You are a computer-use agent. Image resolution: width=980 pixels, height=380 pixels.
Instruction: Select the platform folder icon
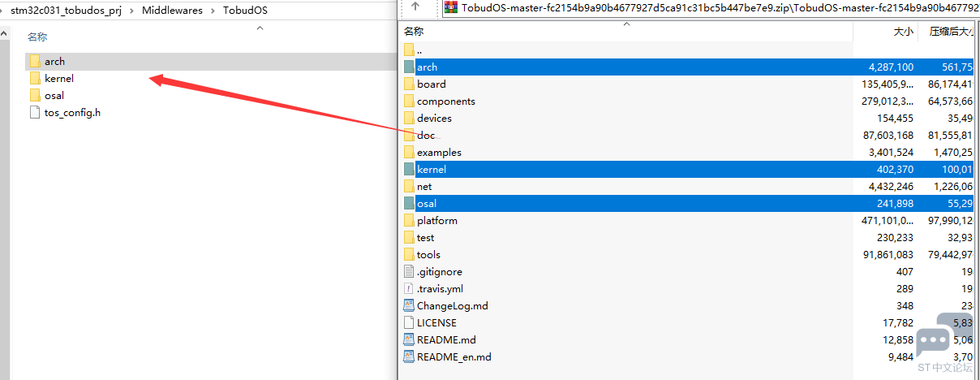pos(409,220)
